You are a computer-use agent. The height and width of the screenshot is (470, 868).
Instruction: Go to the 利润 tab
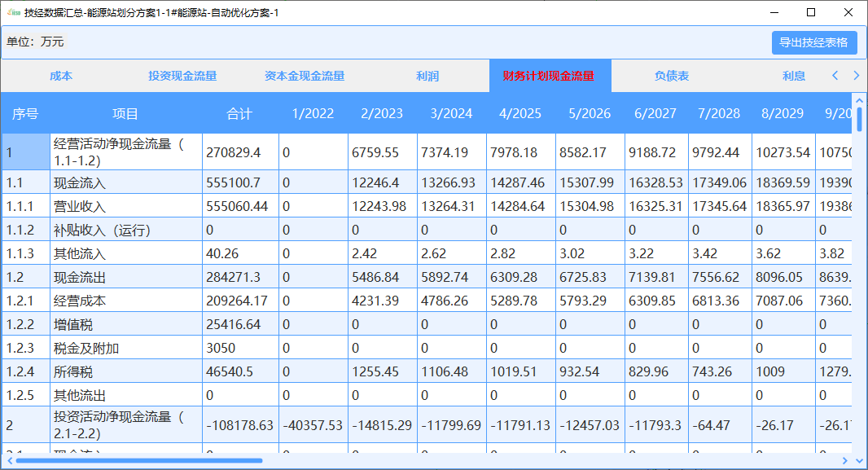tap(427, 76)
